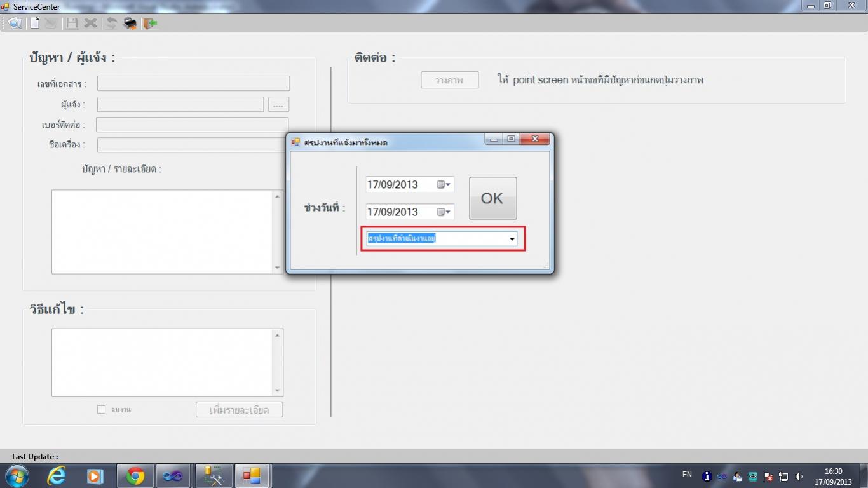Image resolution: width=868 pixels, height=488 pixels.
Task: Open the lower date picker calendar dropdown
Action: coord(444,212)
